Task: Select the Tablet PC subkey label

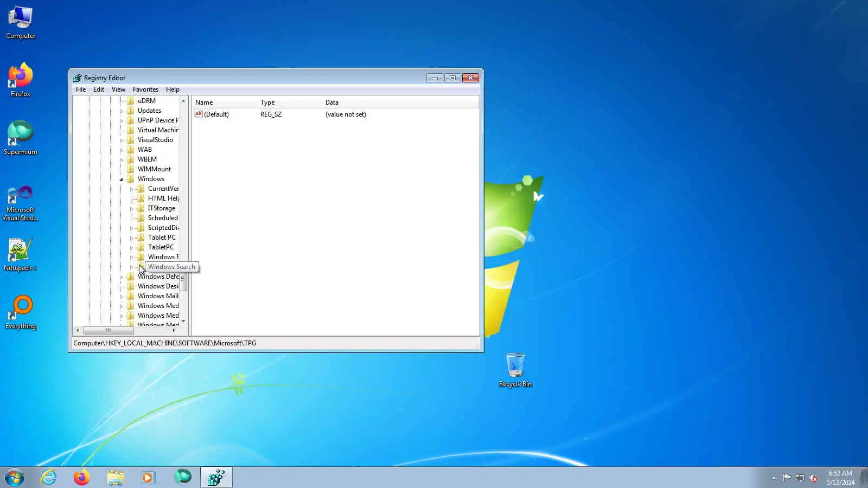Action: point(162,237)
